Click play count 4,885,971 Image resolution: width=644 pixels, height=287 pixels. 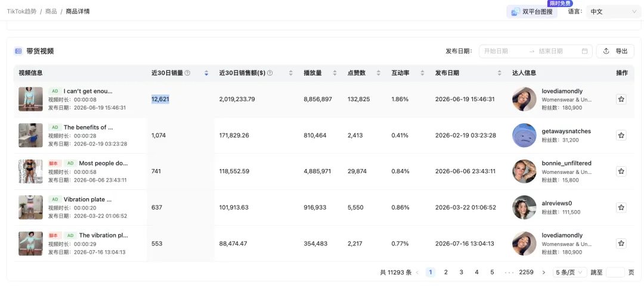point(317,171)
